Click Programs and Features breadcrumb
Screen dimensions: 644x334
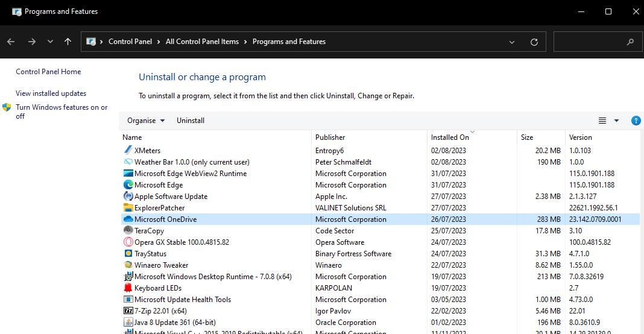coord(289,42)
